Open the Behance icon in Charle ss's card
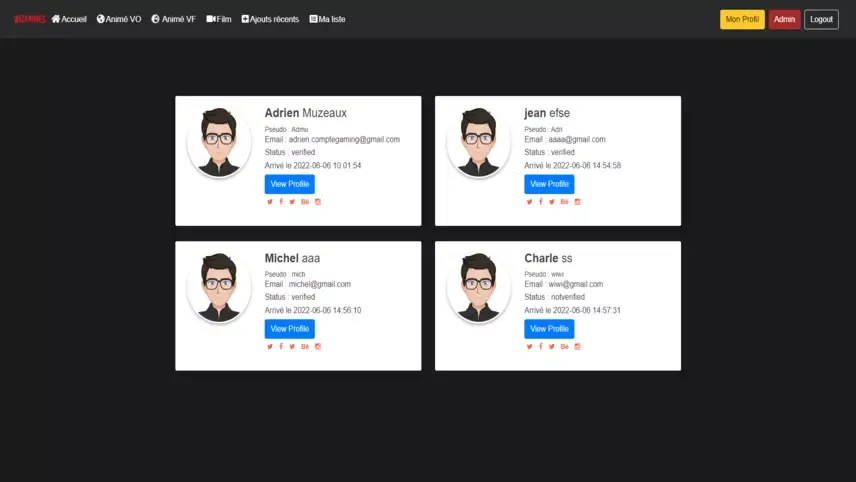Image resolution: width=856 pixels, height=482 pixels. click(x=564, y=346)
